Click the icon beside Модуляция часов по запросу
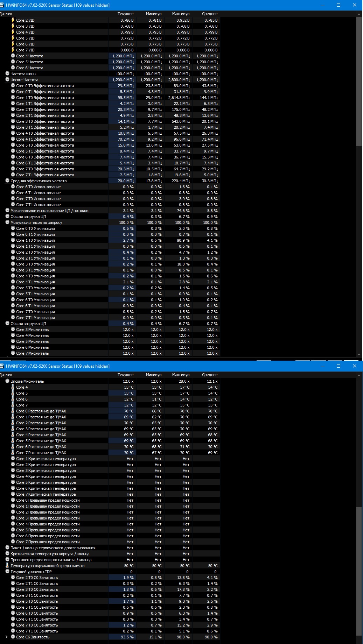The image size is (363, 644). coord(7,222)
